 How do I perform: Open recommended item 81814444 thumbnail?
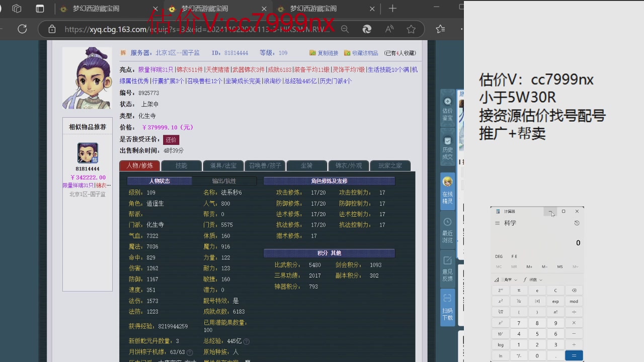(x=88, y=153)
